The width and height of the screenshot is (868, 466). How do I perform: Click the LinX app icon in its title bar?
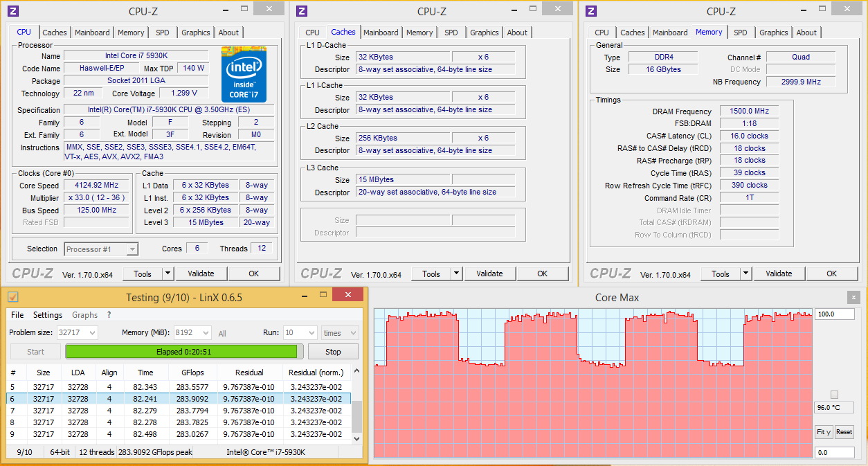[x=13, y=297]
